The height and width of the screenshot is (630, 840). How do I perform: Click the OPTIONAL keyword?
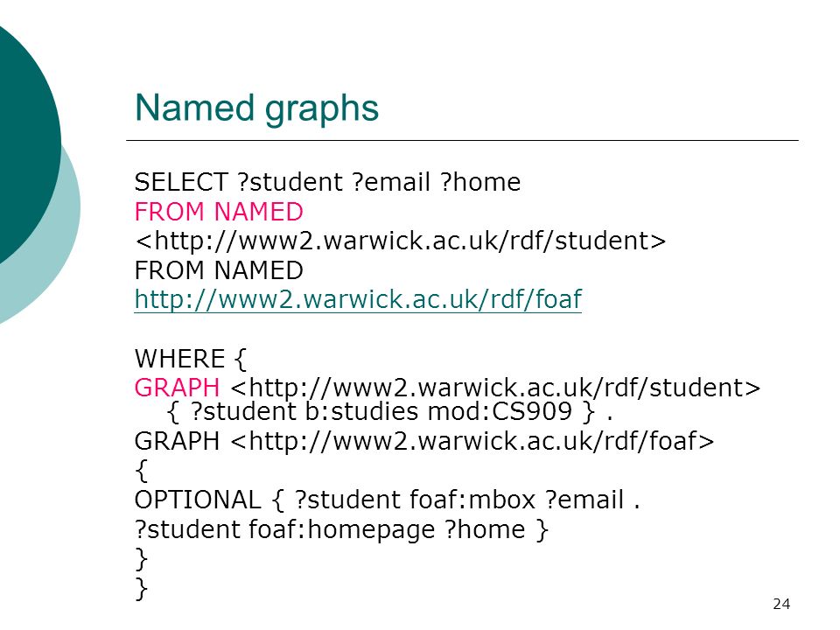pyautogui.click(x=198, y=500)
